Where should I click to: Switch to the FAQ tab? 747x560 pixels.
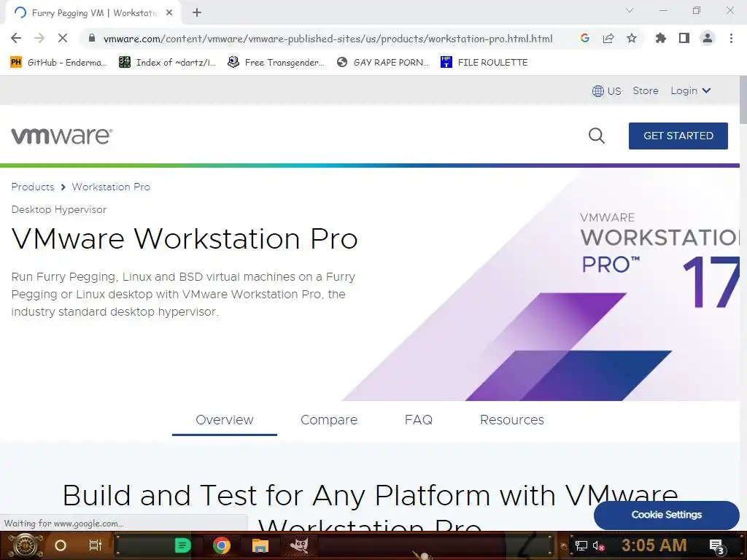pyautogui.click(x=418, y=419)
